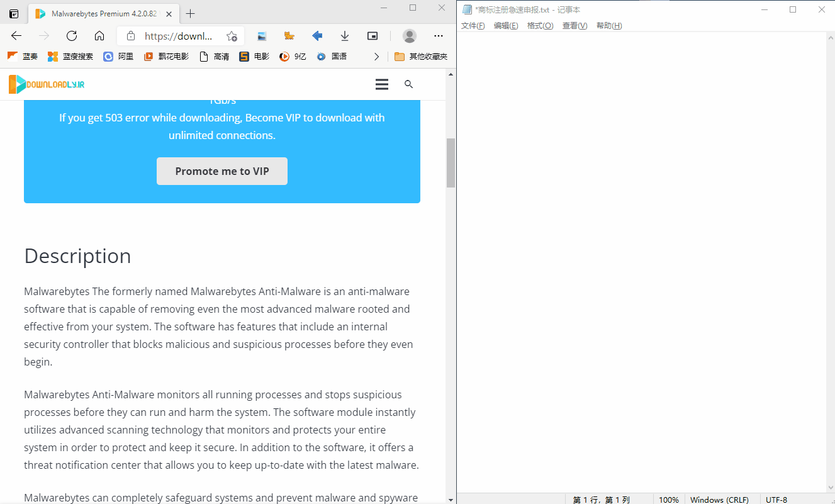The width and height of the screenshot is (835, 504).
Task: Click browser scrollbar up arrow
Action: [x=451, y=74]
